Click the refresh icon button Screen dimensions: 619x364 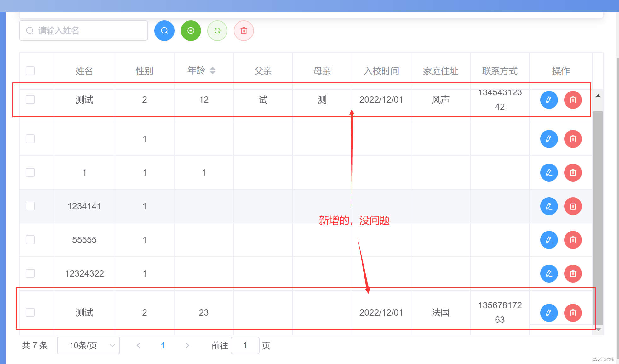(x=217, y=31)
